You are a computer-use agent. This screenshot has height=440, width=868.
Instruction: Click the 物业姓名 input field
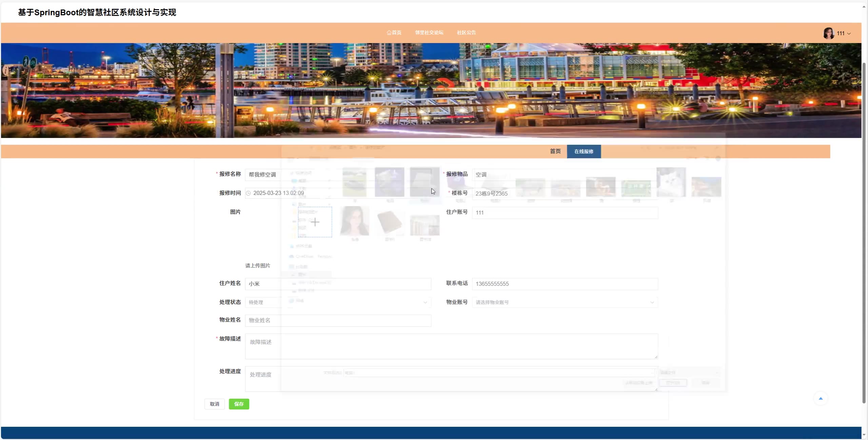pos(338,320)
